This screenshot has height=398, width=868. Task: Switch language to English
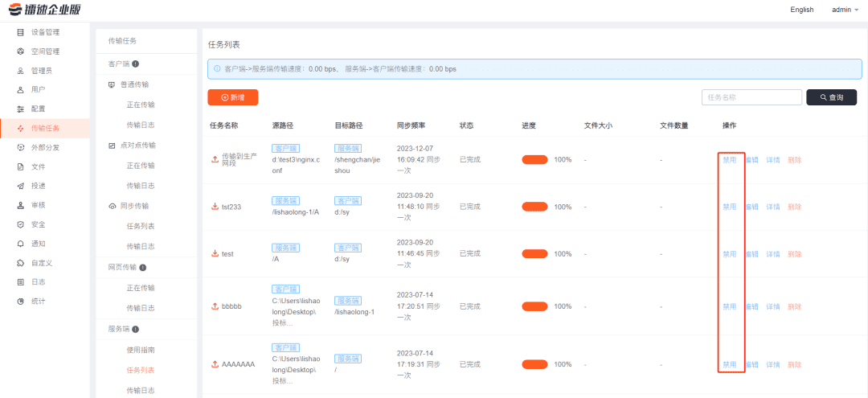point(801,10)
